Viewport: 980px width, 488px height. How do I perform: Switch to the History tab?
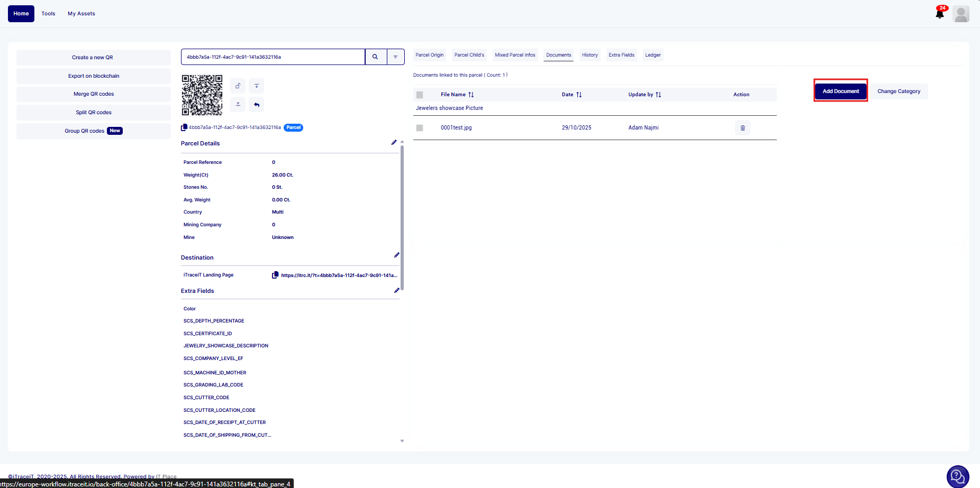589,55
